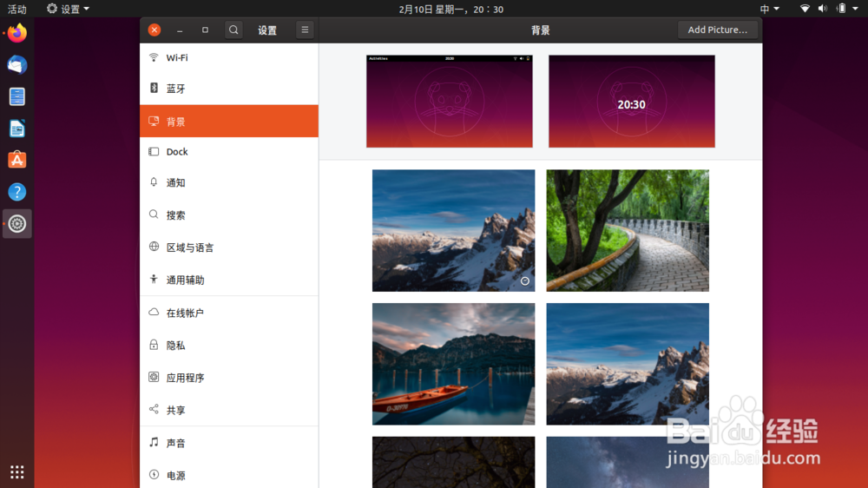
Task: Open the 搜索 search settings panel
Action: [x=229, y=215]
